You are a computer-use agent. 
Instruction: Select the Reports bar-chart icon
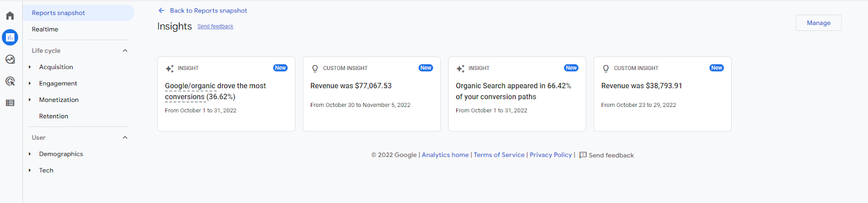[x=10, y=37]
